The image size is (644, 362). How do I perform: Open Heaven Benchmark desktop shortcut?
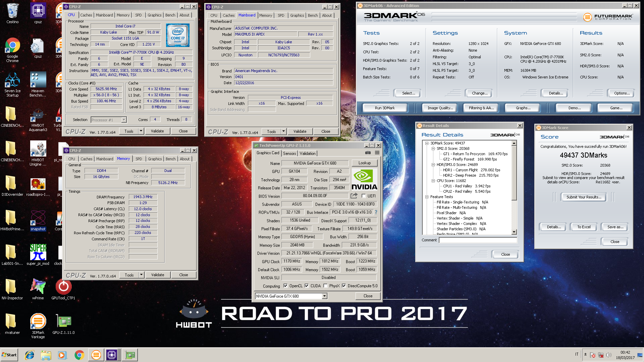point(38,84)
